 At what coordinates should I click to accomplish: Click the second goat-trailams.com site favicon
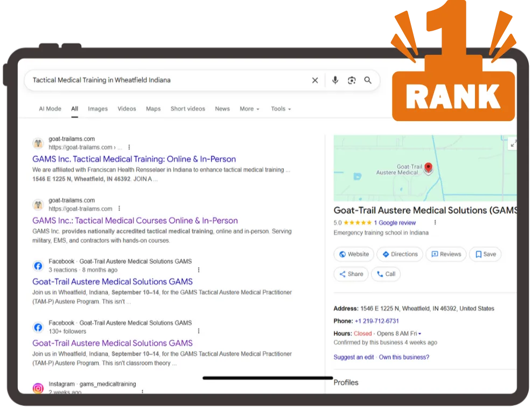[38, 205]
